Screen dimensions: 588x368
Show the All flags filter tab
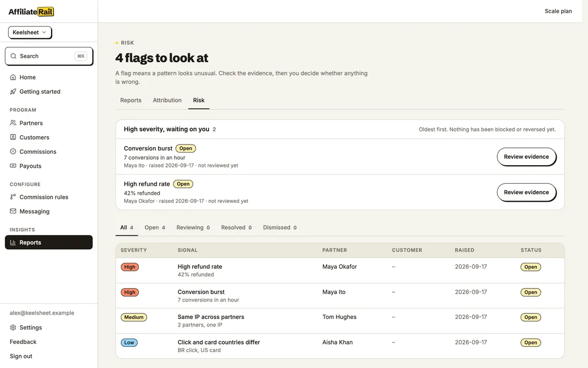point(127,227)
